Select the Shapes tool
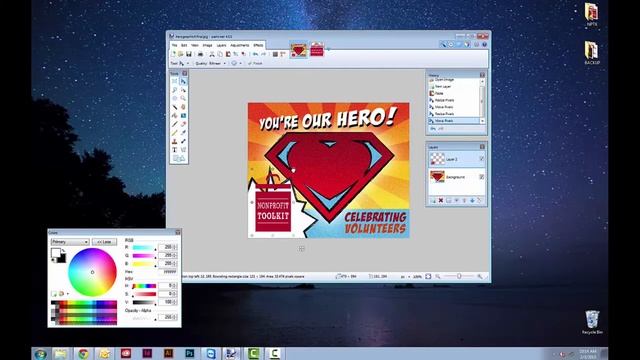The height and width of the screenshot is (360, 640). tap(179, 158)
